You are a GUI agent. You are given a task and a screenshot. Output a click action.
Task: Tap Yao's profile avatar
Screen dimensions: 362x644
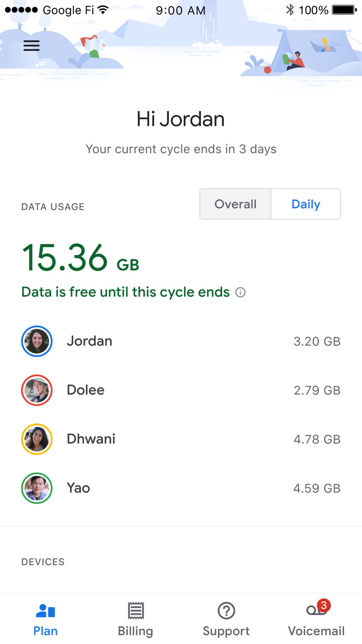[37, 488]
